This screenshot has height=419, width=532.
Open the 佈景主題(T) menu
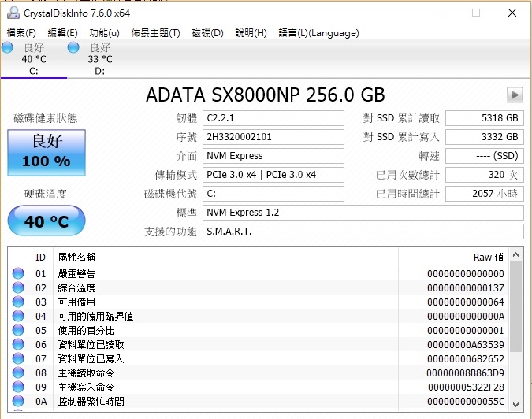click(x=156, y=33)
